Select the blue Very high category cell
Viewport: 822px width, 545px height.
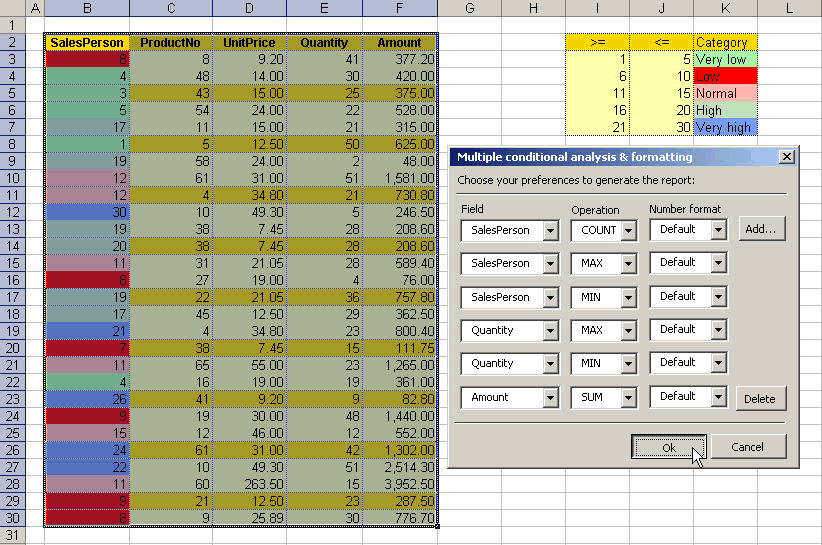pyautogui.click(x=725, y=127)
